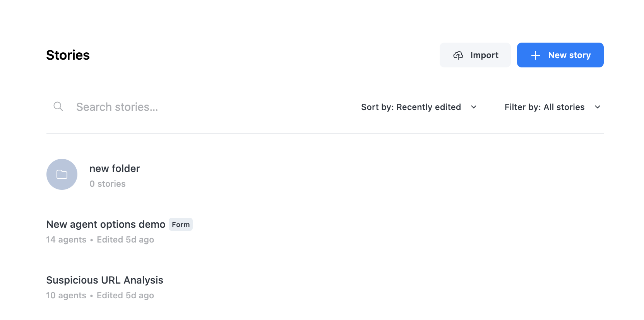644x320 pixels.
Task: Expand the chevron next to Recently edited
Action: (x=474, y=107)
